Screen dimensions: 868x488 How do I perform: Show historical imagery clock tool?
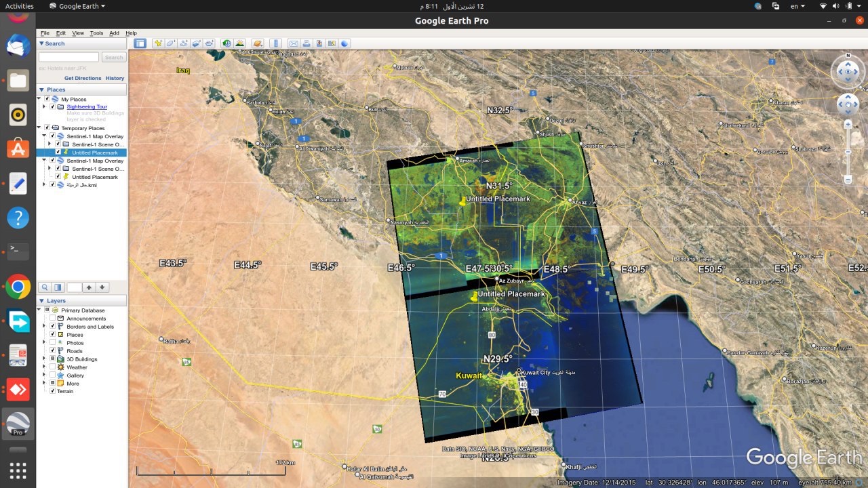click(x=226, y=43)
